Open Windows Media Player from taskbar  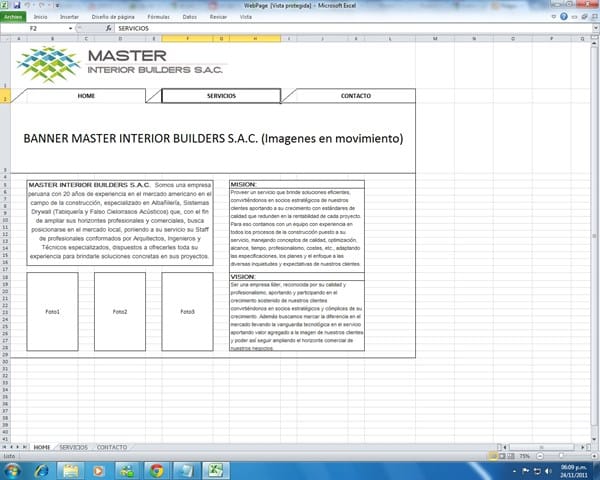tap(99, 470)
